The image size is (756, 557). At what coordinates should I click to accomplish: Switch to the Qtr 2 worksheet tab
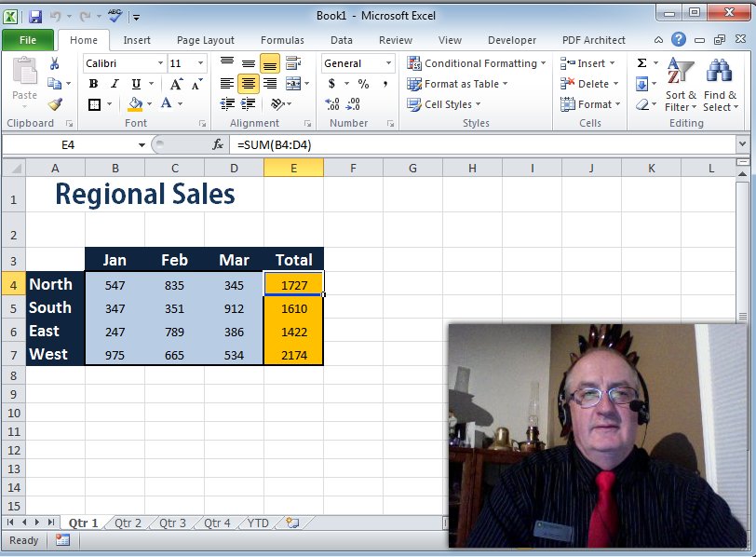tap(126, 523)
